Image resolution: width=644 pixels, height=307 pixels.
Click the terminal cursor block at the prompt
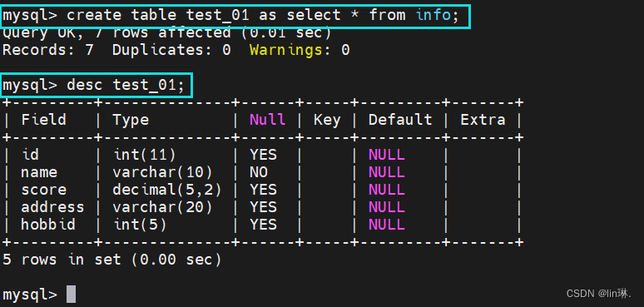71,295
